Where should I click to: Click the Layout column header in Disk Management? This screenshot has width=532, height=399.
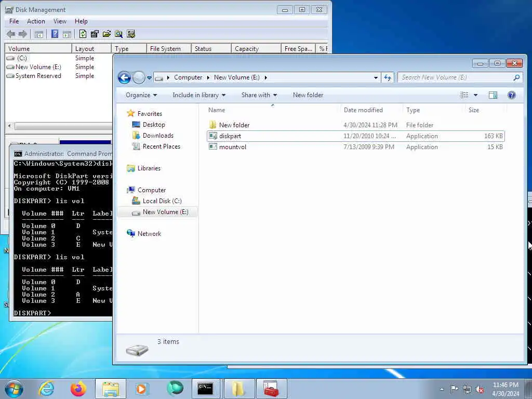tap(91, 48)
